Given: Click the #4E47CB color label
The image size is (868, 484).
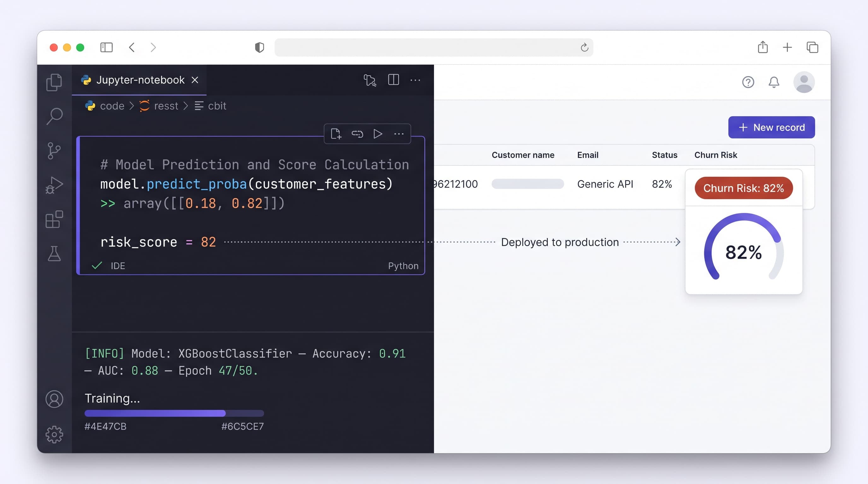Looking at the screenshot, I should click(x=105, y=426).
